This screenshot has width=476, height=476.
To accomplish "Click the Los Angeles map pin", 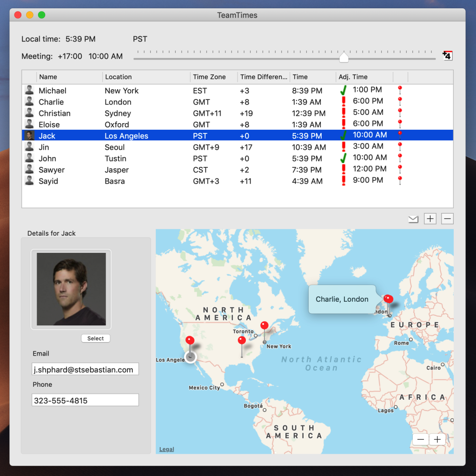I will click(x=190, y=340).
